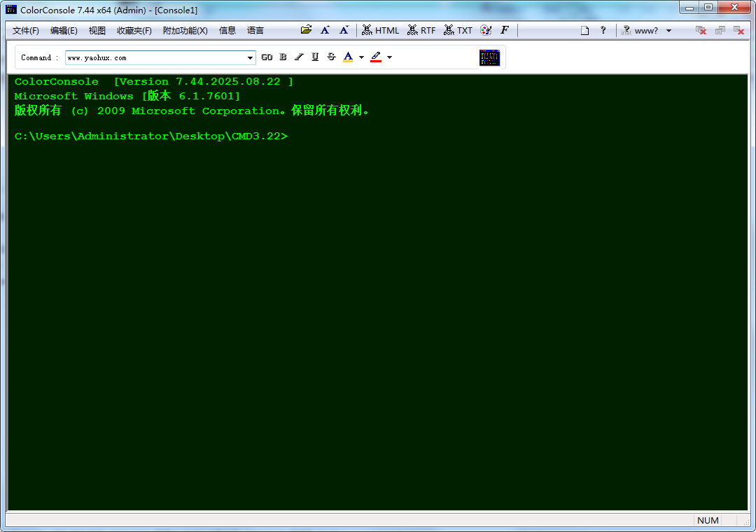
Task: Click the question mark help icon
Action: coord(603,30)
